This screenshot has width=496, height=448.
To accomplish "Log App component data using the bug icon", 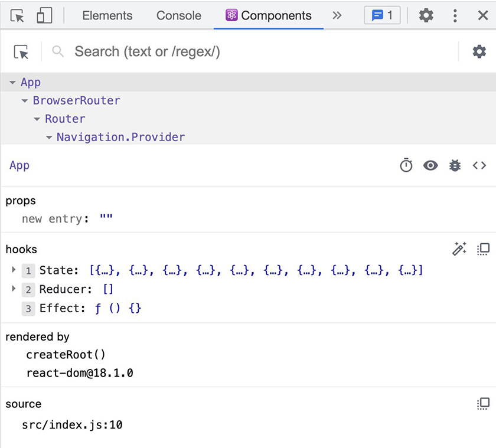I will point(455,165).
